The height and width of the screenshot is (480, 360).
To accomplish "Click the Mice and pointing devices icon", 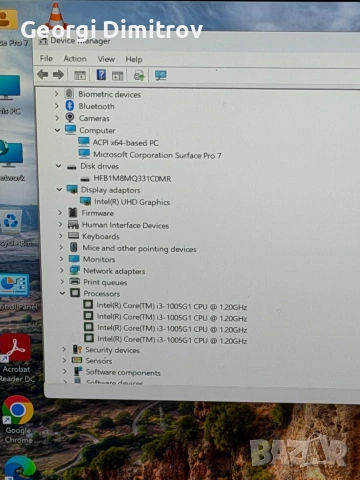I will tap(74, 247).
